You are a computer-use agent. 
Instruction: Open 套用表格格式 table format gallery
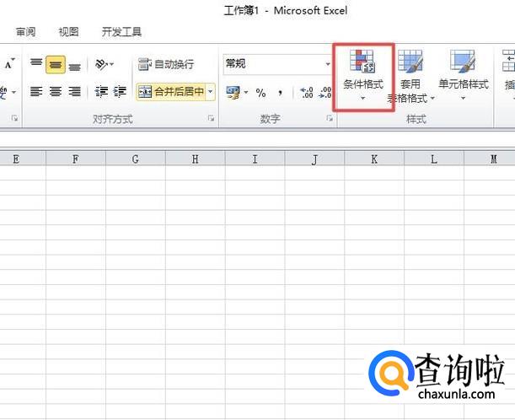click(x=410, y=76)
